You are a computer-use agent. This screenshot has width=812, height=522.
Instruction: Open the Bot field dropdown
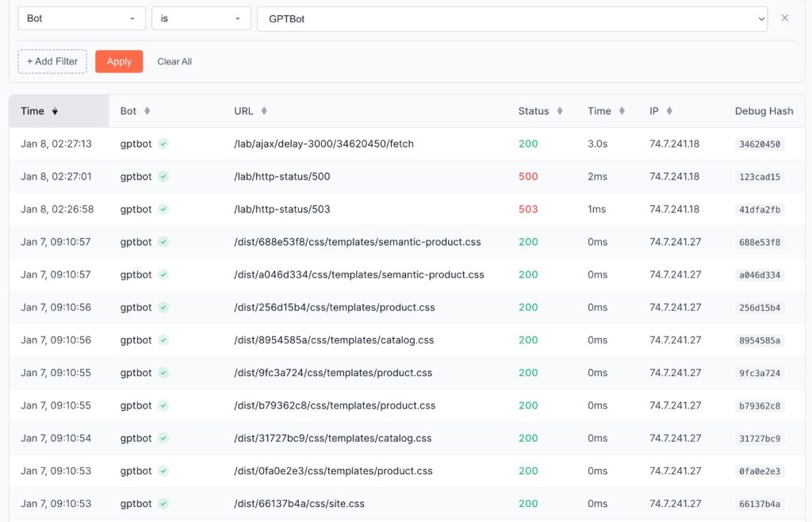click(81, 18)
